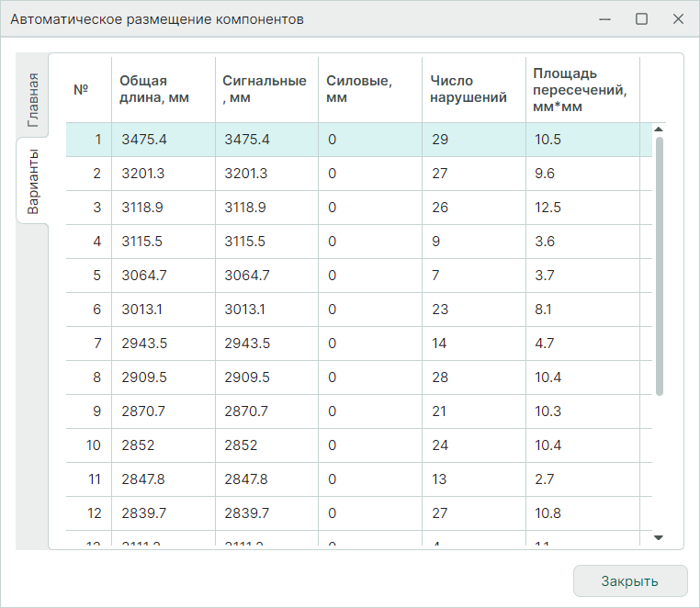Click the scrollbar down arrow
This screenshot has width=700, height=608.
coord(659,536)
